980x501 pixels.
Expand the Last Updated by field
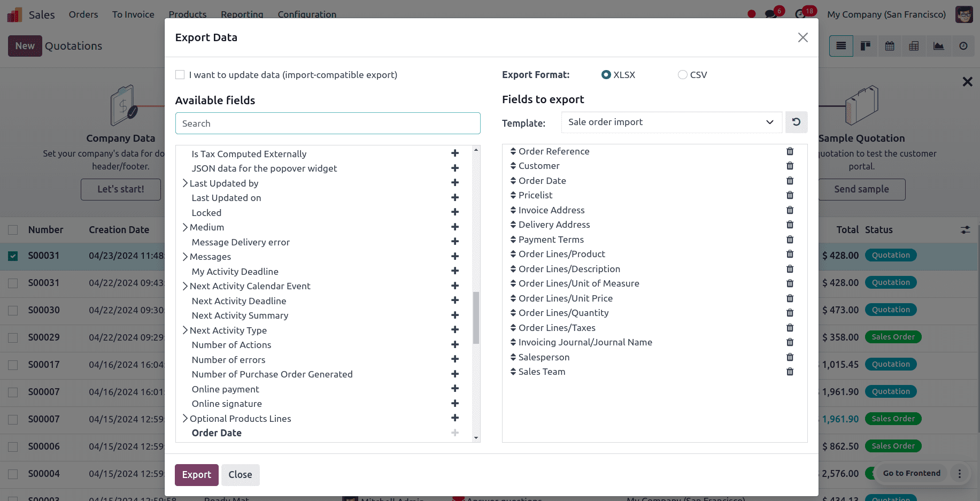185,183
